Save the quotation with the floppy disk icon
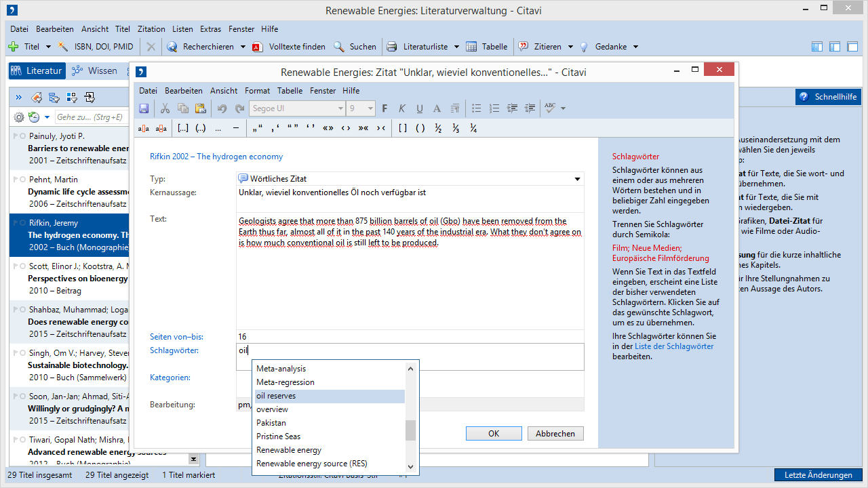This screenshot has width=868, height=488. (144, 108)
